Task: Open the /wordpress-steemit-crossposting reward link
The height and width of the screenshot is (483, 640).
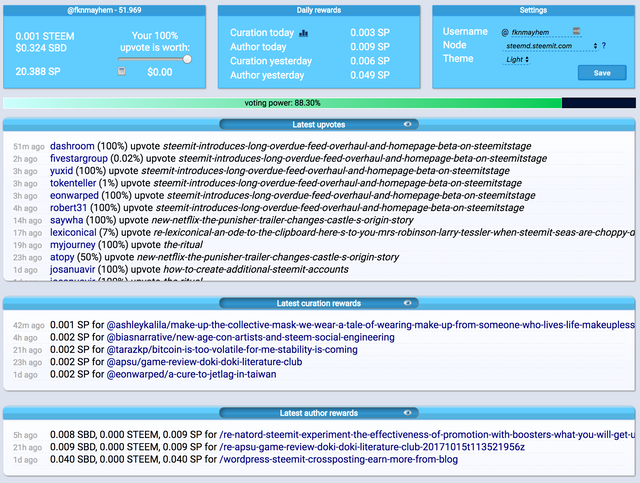Action: point(338,459)
